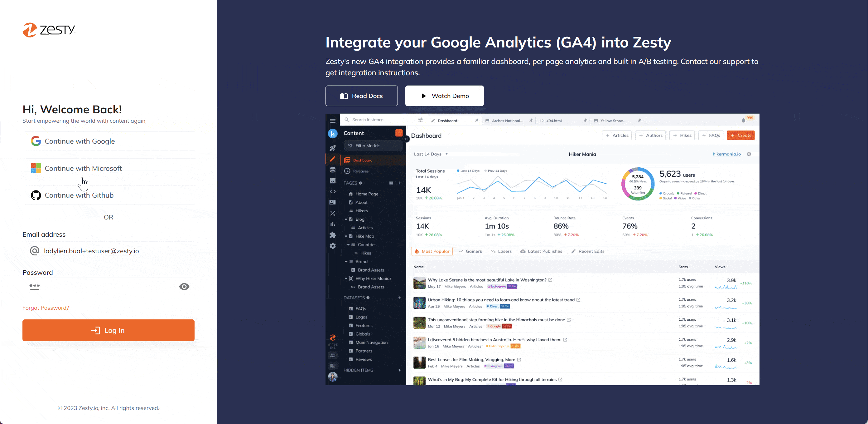Click the Releases icon in sidebar
The width and height of the screenshot is (868, 424).
coord(347,172)
